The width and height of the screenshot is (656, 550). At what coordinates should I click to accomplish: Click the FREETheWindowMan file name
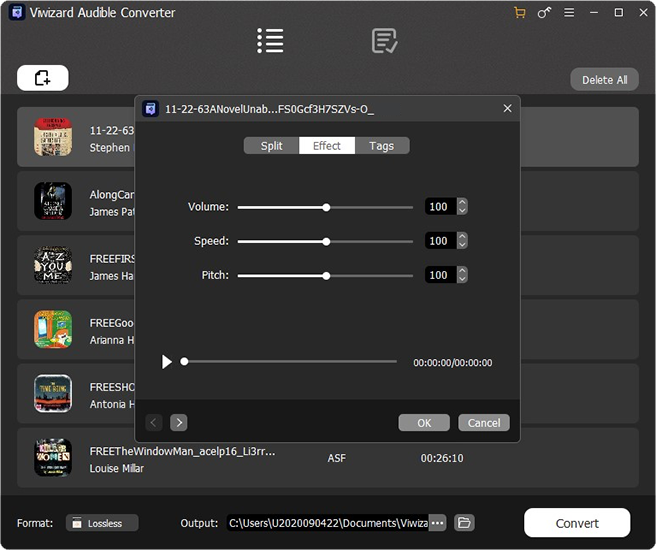point(182,451)
